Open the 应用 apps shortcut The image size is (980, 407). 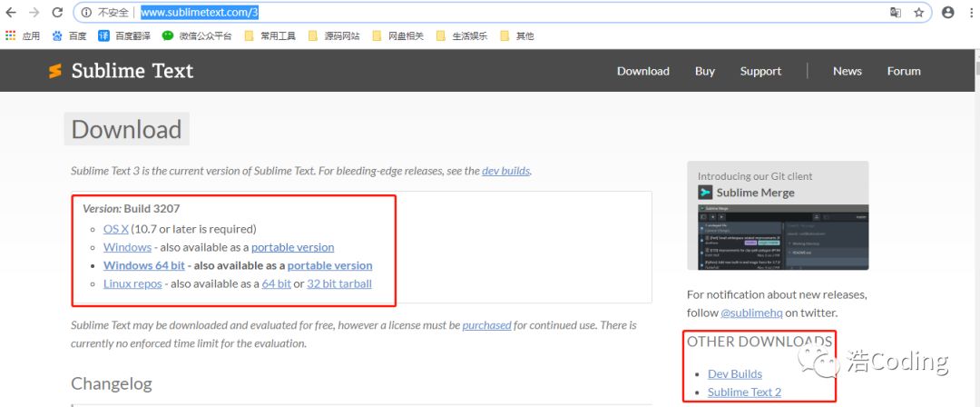pyautogui.click(x=23, y=35)
